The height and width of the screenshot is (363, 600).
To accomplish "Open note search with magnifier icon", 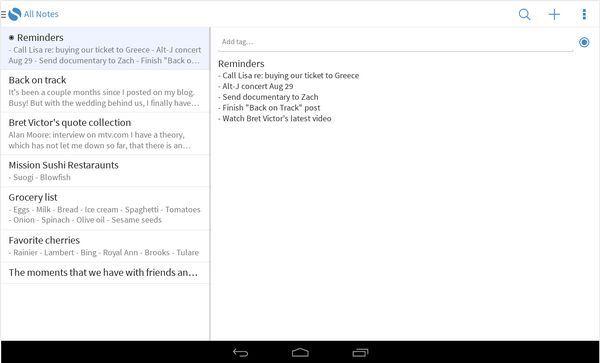I will tap(525, 15).
